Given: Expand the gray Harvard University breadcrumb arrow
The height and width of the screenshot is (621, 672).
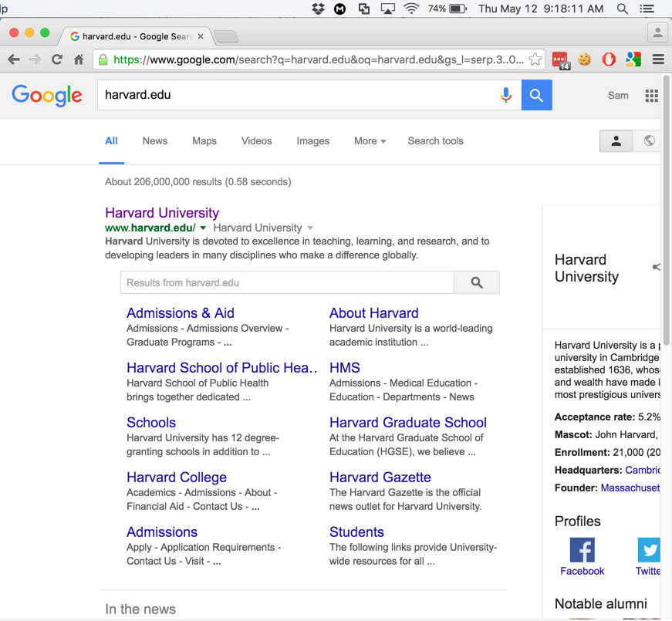Looking at the screenshot, I should [x=310, y=228].
